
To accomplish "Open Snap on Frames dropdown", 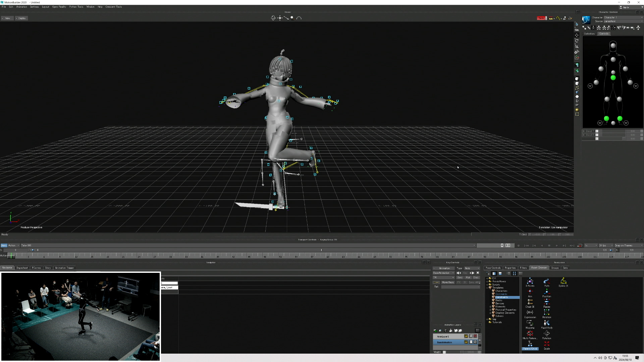I will pos(628,246).
